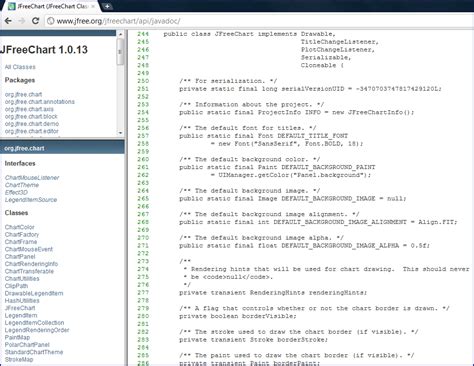This screenshot has height=366, width=474.
Task: Click the site info icon in address bar
Action: (x=51, y=21)
